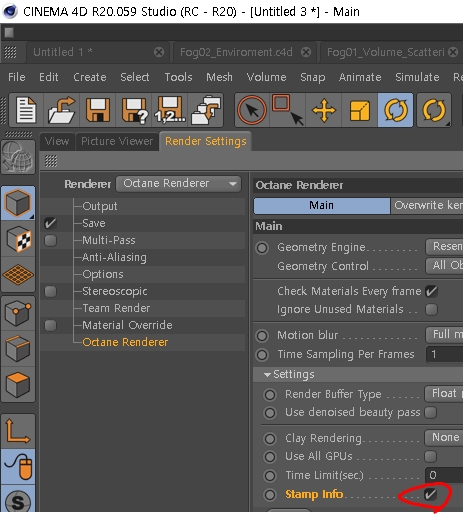Select Anti-Aliasing in render settings list
463x514 pixels.
click(114, 257)
